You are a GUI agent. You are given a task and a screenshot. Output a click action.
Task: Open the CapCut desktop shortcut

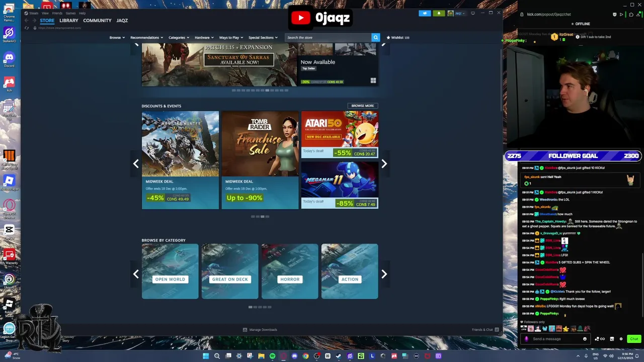[9, 231]
